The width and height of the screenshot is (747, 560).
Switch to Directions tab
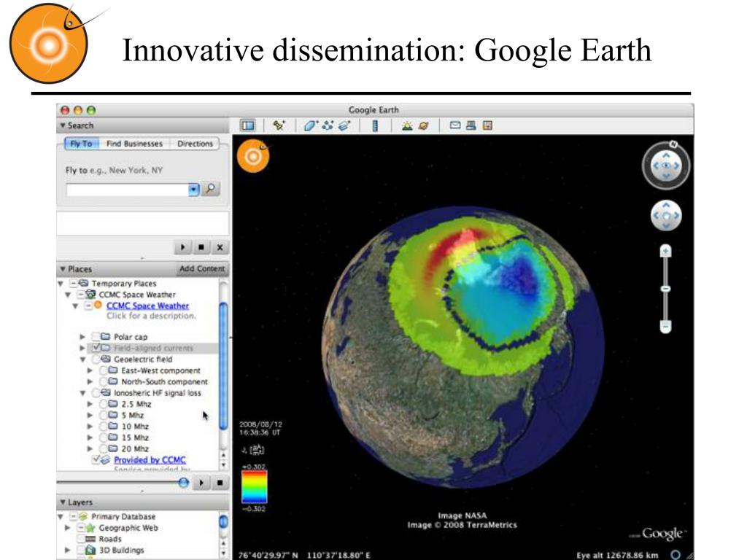point(195,144)
